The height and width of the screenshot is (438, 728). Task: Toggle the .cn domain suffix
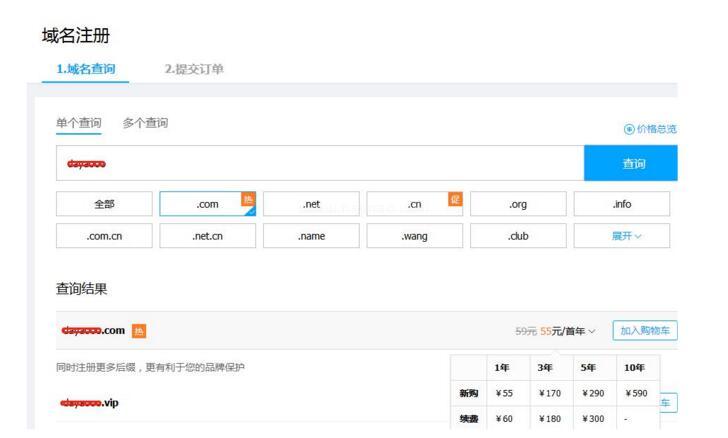pyautogui.click(x=414, y=204)
